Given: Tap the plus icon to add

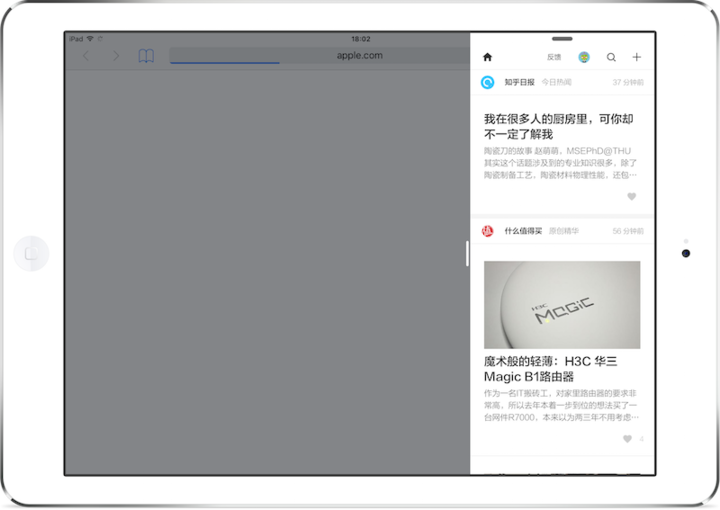Looking at the screenshot, I should click(637, 57).
